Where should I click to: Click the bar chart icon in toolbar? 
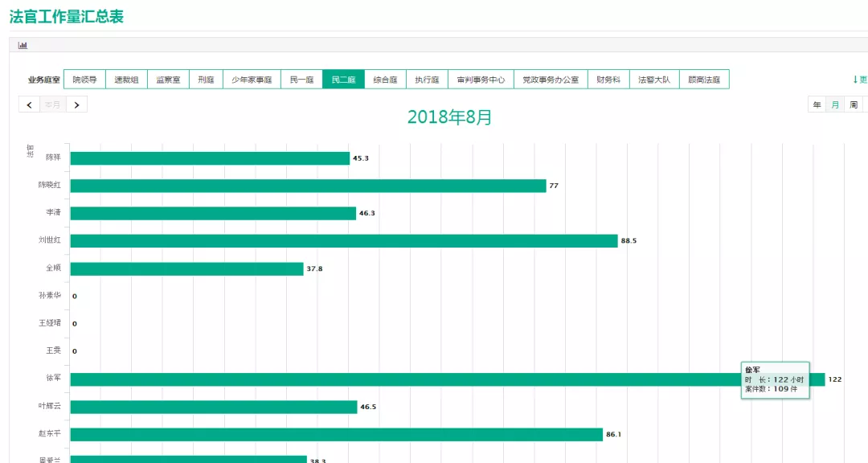tap(23, 45)
